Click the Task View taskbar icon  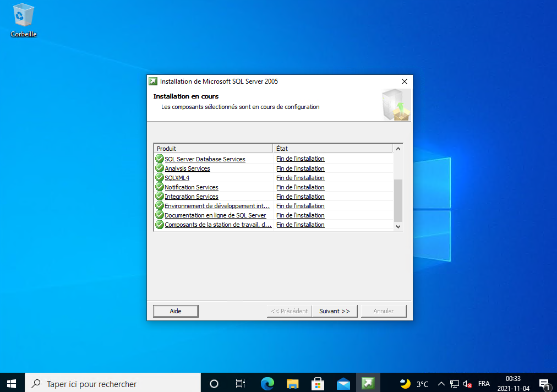[240, 383]
